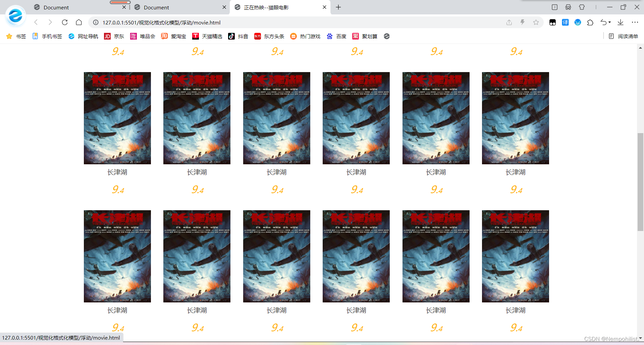Screen dimensions: 644x345
Task: Bookmark this page with the star icon
Action: [x=536, y=22]
